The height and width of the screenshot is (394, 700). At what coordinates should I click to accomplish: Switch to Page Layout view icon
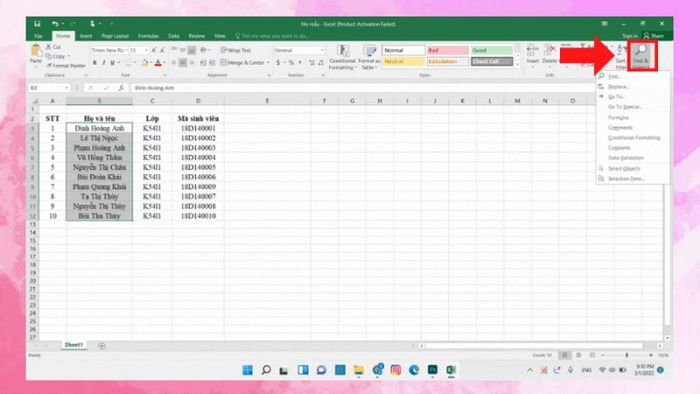click(579, 355)
